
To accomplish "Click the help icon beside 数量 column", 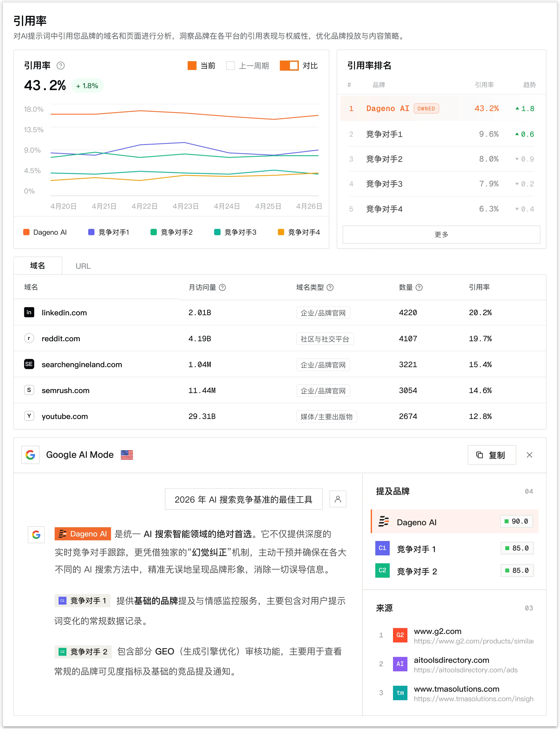I will pyautogui.click(x=419, y=287).
